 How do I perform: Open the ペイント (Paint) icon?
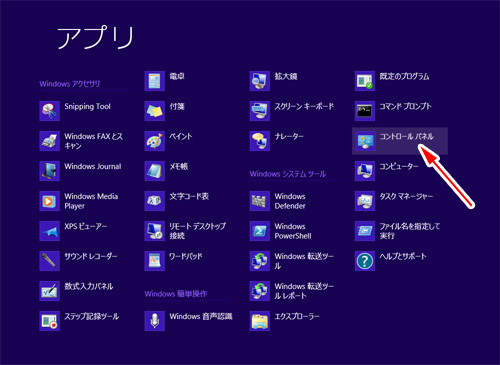[x=155, y=141]
